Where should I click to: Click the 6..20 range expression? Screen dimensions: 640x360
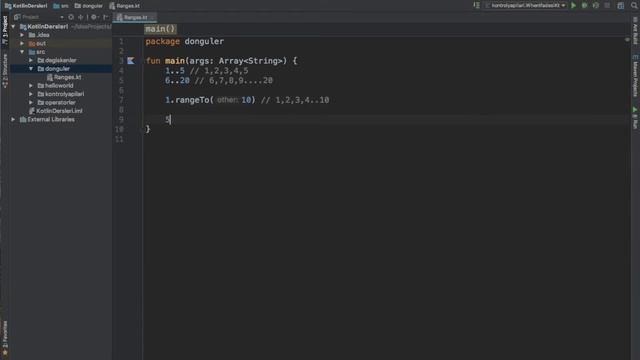pos(177,81)
